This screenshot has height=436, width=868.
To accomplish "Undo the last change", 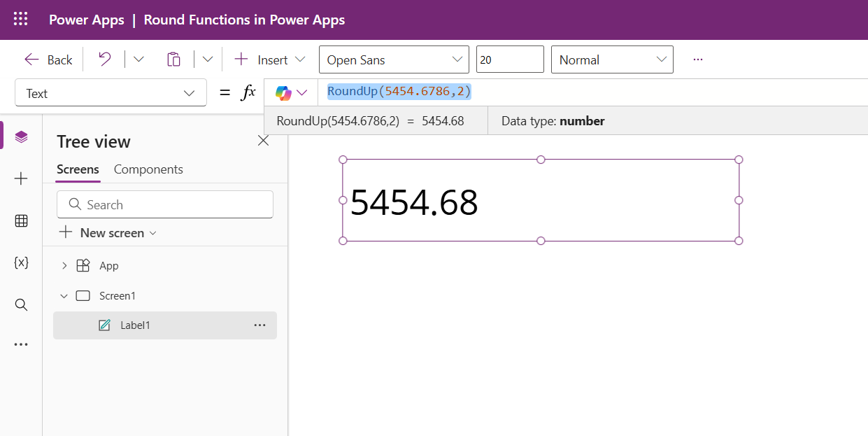I will [104, 59].
